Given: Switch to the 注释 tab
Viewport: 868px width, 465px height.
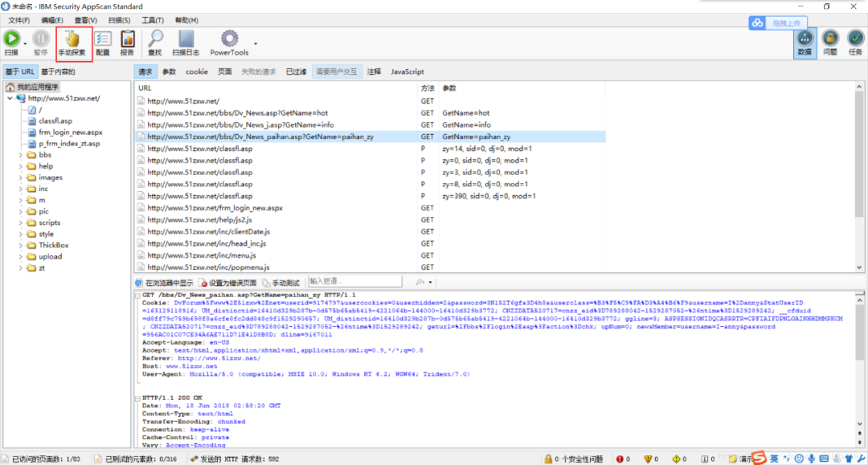Looking at the screenshot, I should pos(375,72).
